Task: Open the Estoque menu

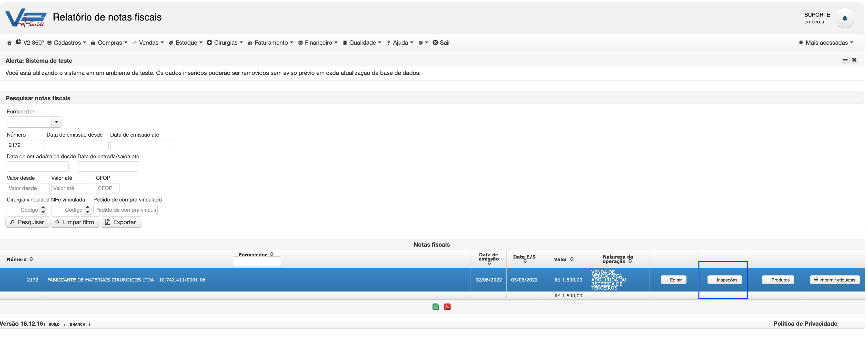Action: click(186, 43)
